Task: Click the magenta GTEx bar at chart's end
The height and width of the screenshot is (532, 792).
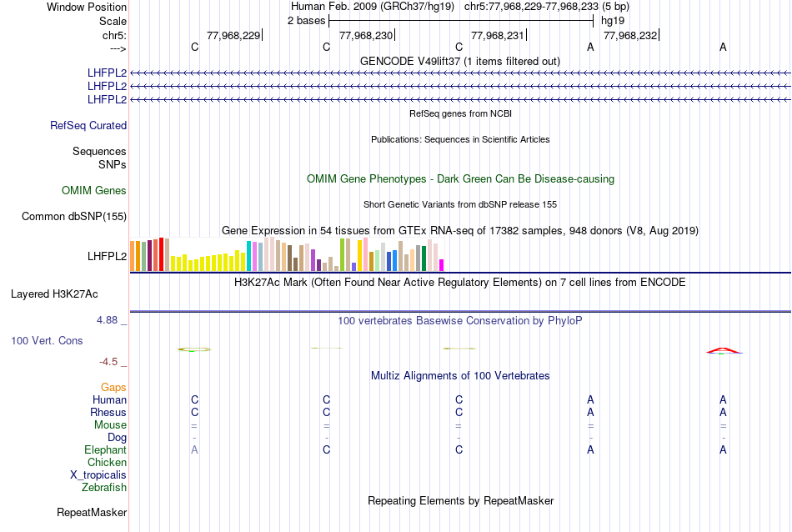Action: tap(442, 265)
